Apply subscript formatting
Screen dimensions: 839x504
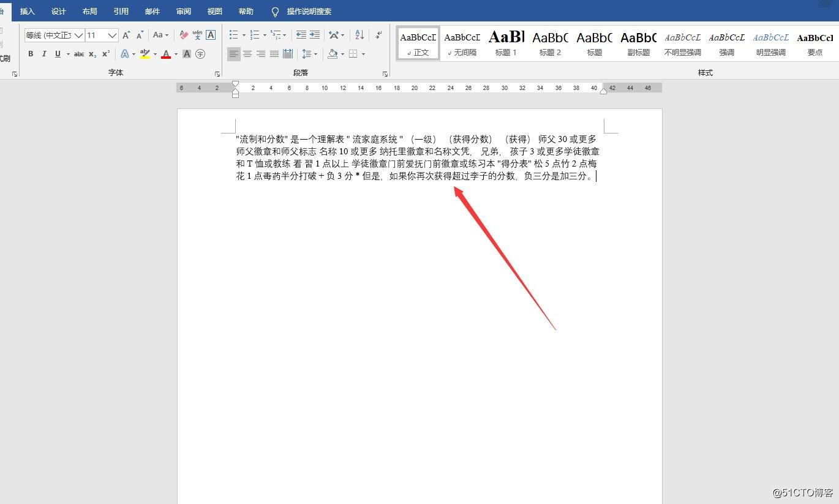tap(92, 54)
